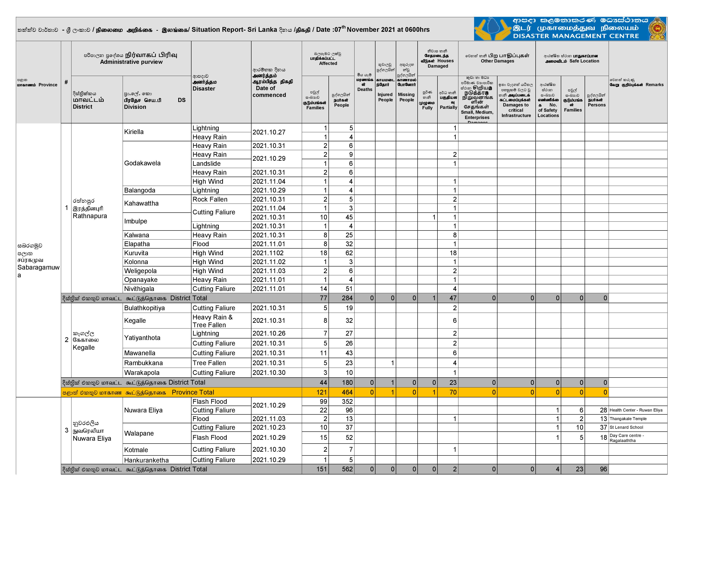Image resolution: width=728 pixels, height=563 pixels.
Task: Click the Godakawela division cell
Action: click(157, 163)
